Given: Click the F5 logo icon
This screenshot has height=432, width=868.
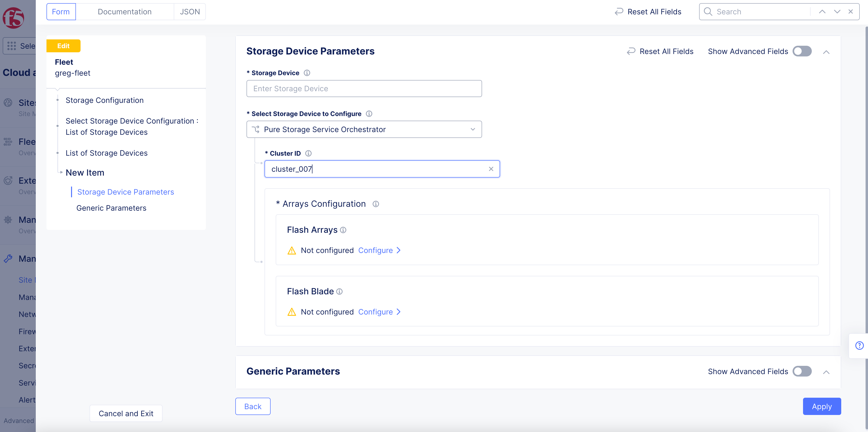Looking at the screenshot, I should [x=13, y=18].
